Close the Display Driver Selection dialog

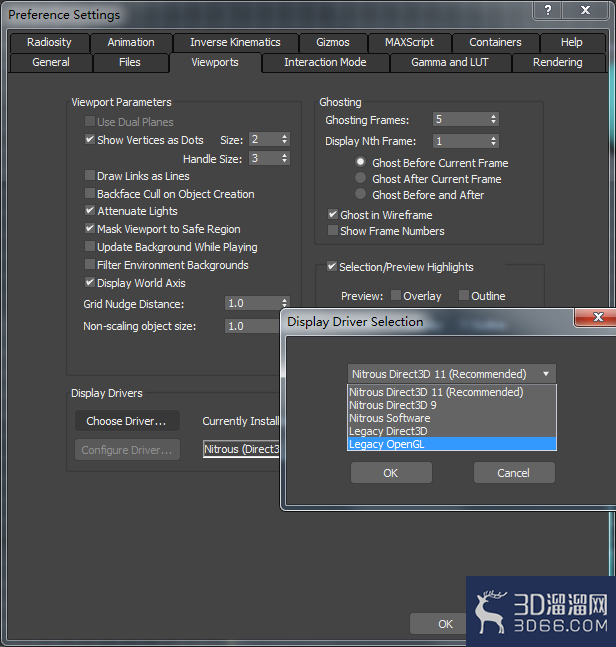(x=597, y=317)
